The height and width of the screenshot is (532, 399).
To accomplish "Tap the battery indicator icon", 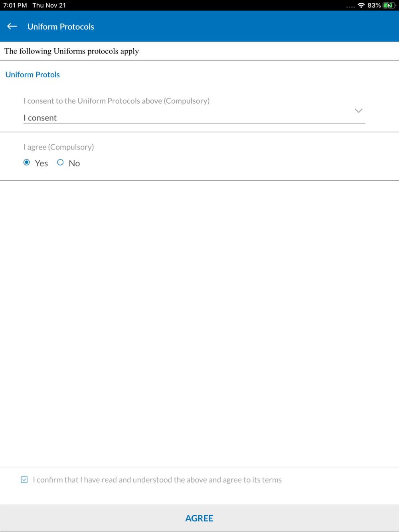I will 389,6.
